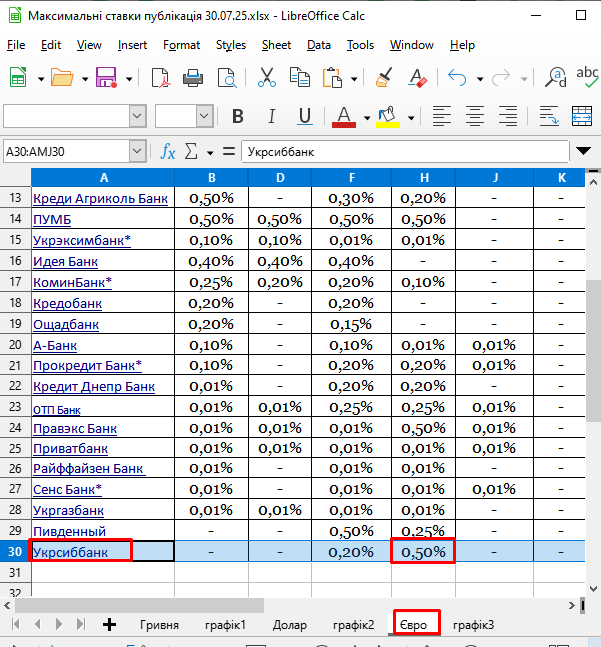601x647 pixels.
Task: Open Find and Replace
Action: [556, 78]
